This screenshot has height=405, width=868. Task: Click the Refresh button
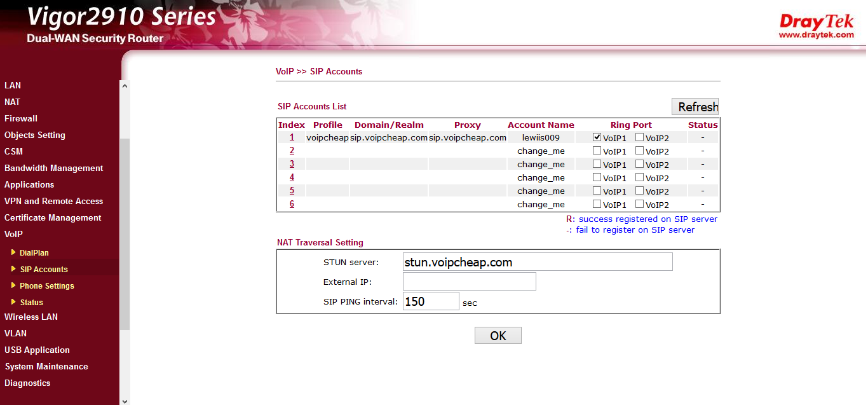pos(695,107)
